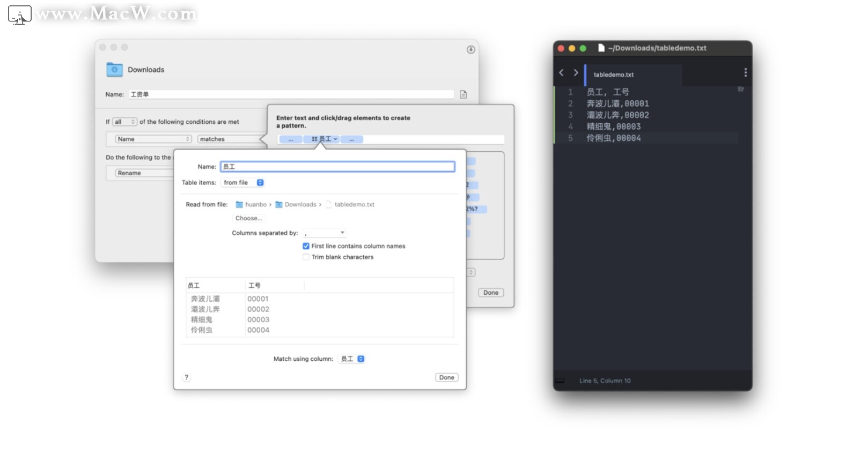Click the pin icon in the Hazel rule window
868x461 pixels.
[470, 49]
